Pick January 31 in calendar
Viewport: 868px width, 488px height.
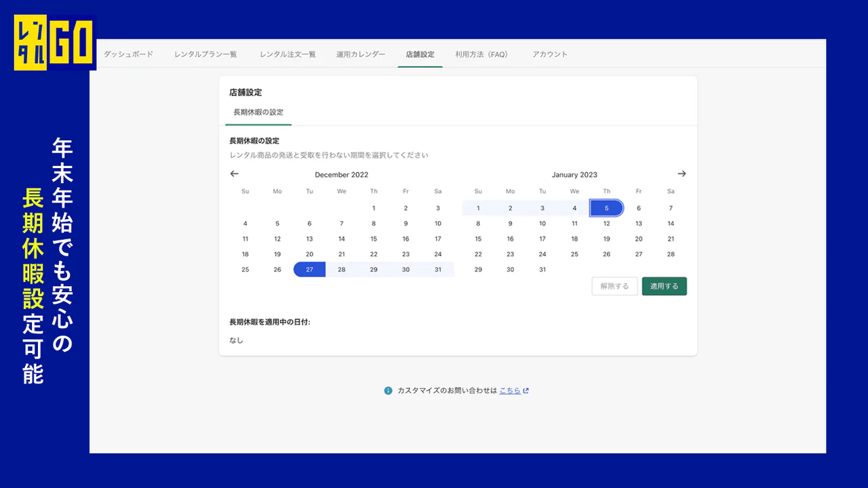click(x=542, y=270)
